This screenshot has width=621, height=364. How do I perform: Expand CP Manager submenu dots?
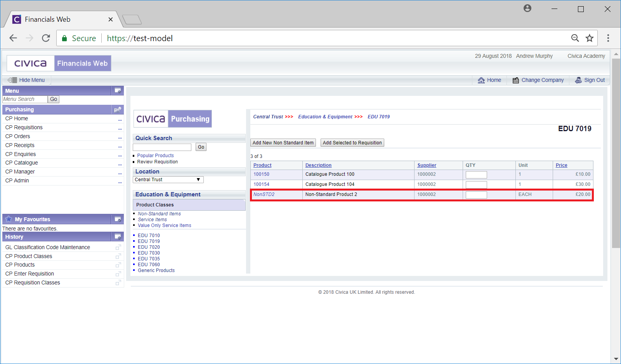(120, 173)
